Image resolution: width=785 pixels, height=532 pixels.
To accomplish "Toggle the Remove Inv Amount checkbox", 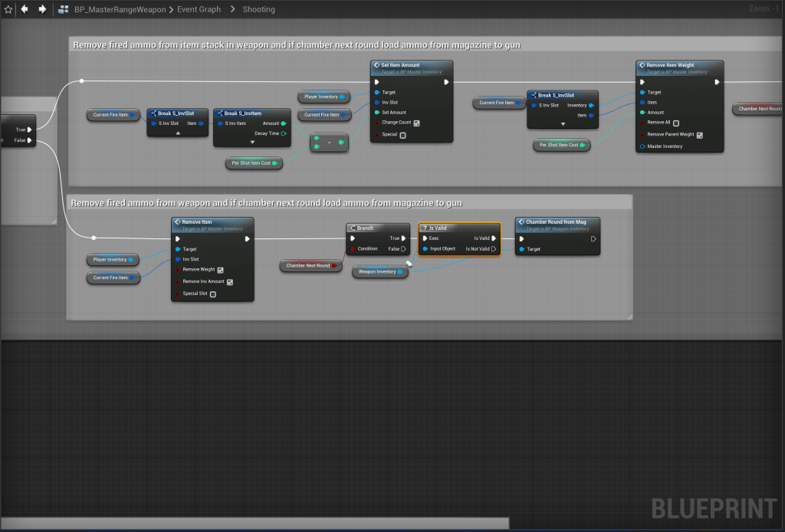I will click(x=230, y=282).
